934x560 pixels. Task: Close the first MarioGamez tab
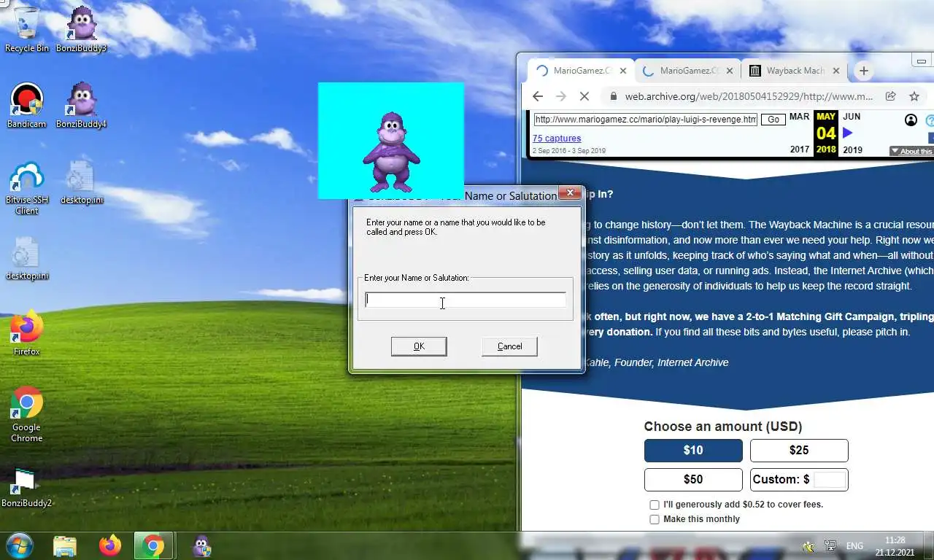pos(622,71)
